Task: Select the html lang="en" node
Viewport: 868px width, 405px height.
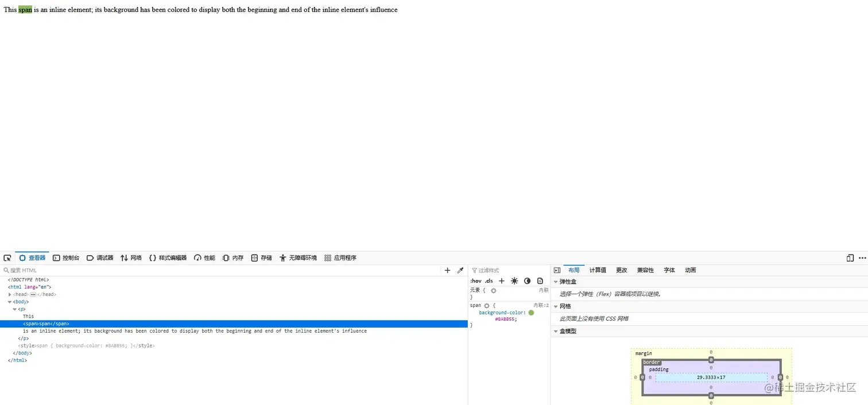Action: [x=29, y=287]
